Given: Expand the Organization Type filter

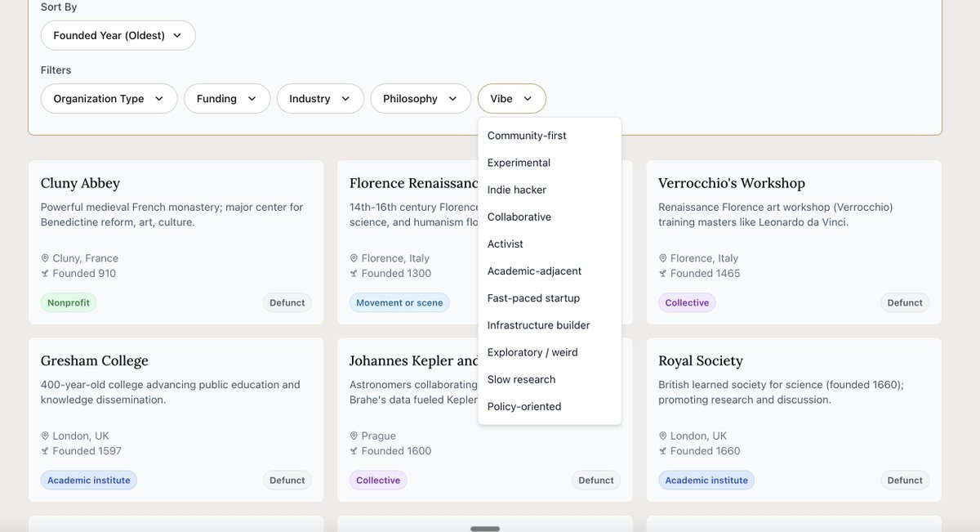Looking at the screenshot, I should pos(109,99).
